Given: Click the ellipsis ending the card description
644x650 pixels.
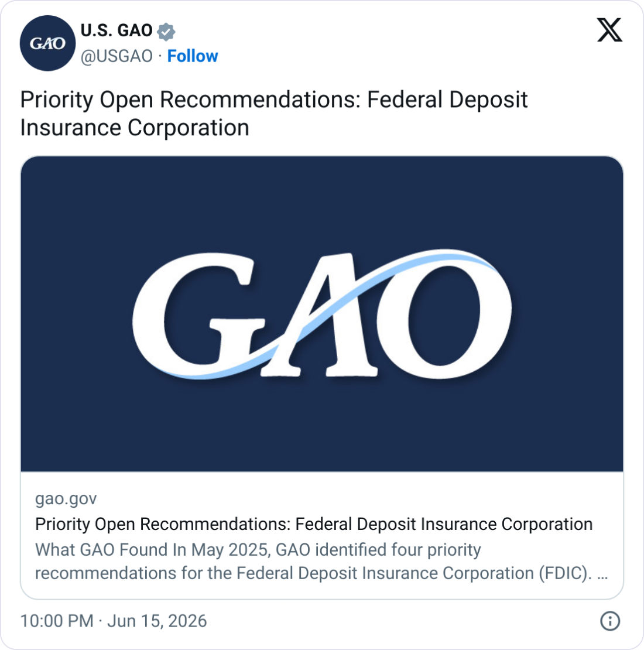Looking at the screenshot, I should coord(602,576).
